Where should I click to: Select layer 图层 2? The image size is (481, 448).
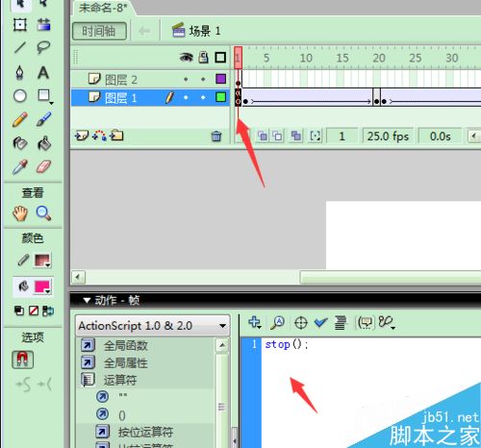coord(121,80)
